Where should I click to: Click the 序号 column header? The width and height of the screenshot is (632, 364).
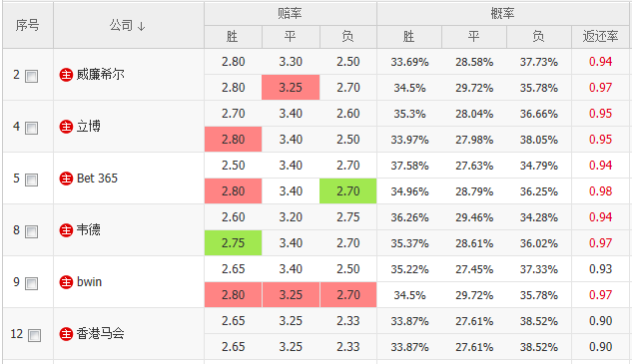coord(27,25)
